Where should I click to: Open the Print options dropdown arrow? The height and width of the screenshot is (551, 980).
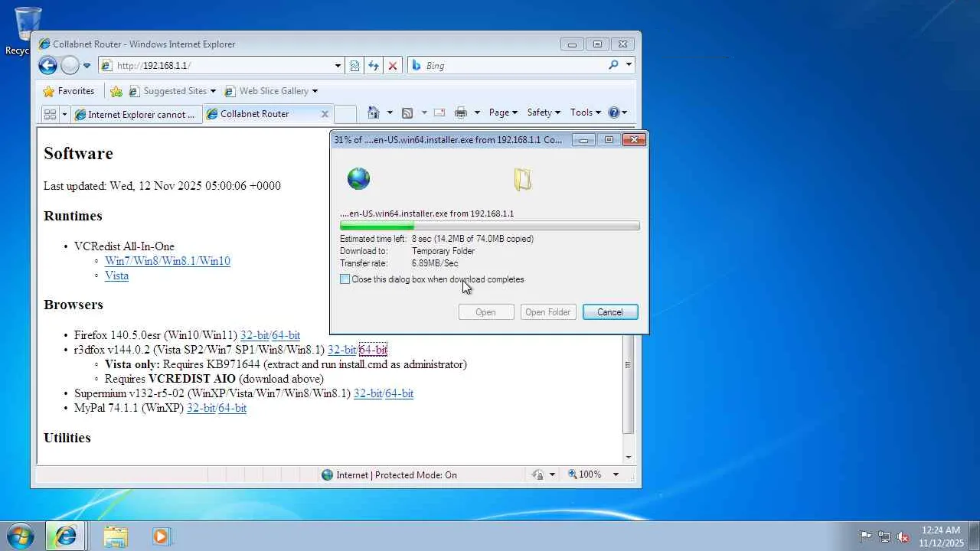point(476,112)
